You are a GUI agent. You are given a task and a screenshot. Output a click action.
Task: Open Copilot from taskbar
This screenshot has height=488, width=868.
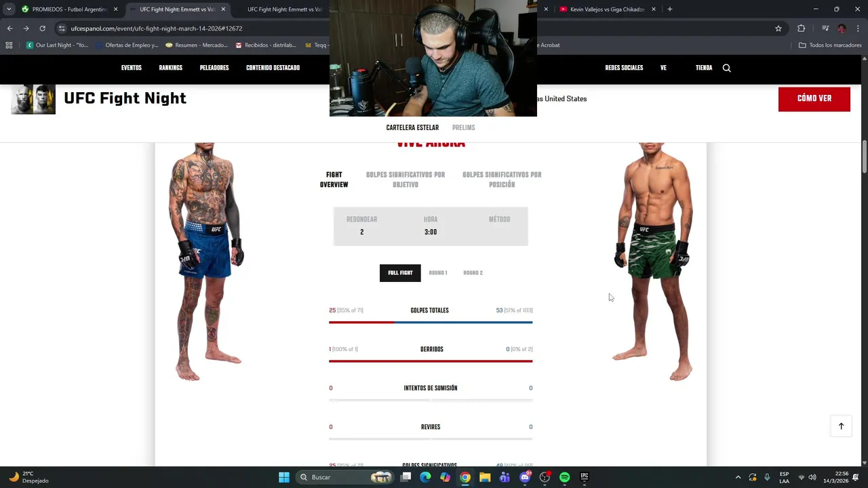pos(445,477)
